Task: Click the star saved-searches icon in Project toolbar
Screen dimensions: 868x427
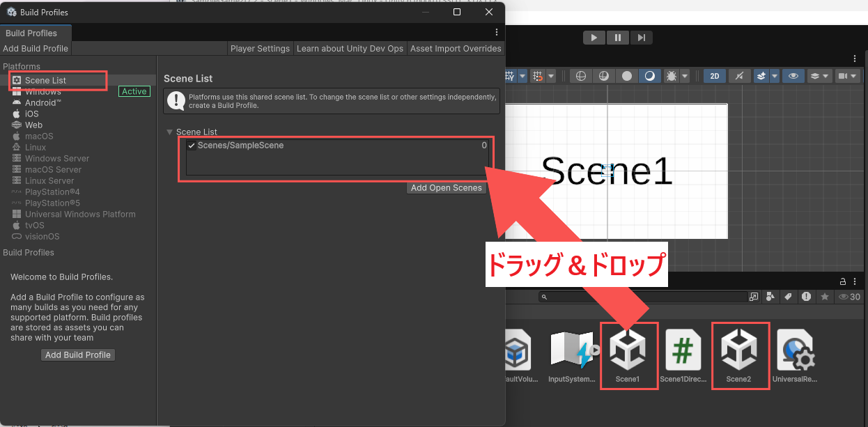Action: 825,297
